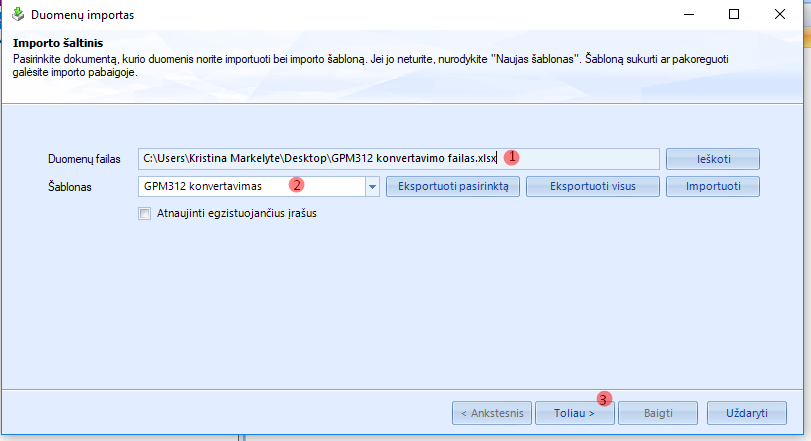Screen dimensions: 811x441
Task: Enable the Atnaujinti egzistuojančius įrašus checkbox
Action: (x=145, y=213)
